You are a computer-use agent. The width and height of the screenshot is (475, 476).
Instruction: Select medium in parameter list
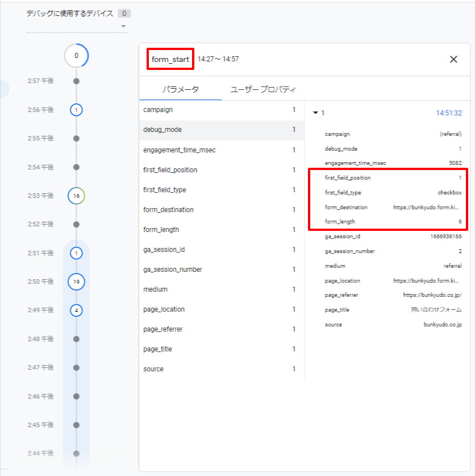tap(222, 289)
